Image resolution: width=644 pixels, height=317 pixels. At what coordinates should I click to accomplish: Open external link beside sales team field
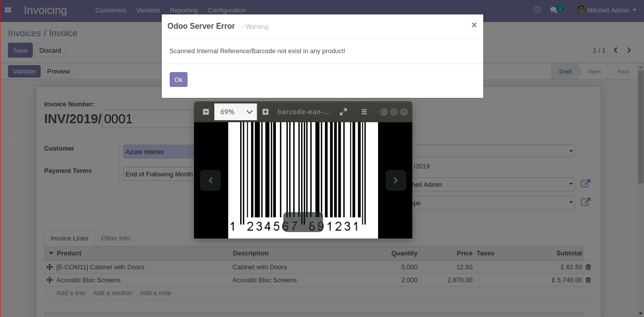tap(585, 202)
